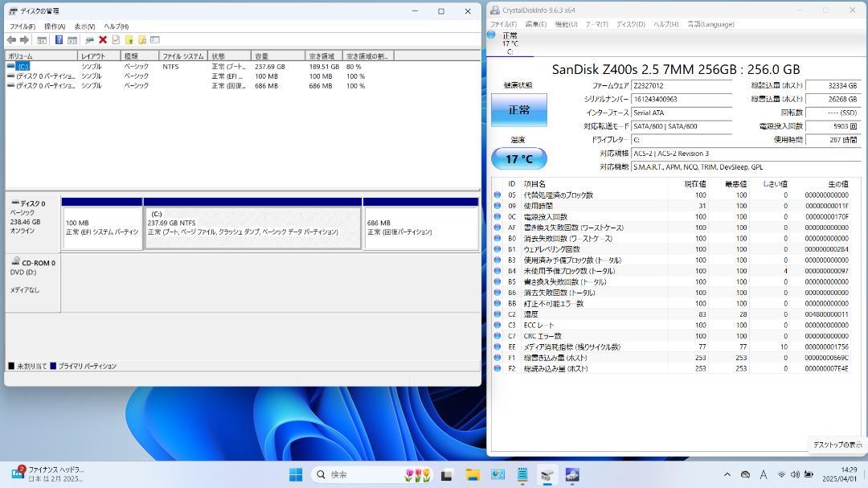Open the finance headline widget on taskbar
Screen dimensions: 868x488
pos(47,474)
